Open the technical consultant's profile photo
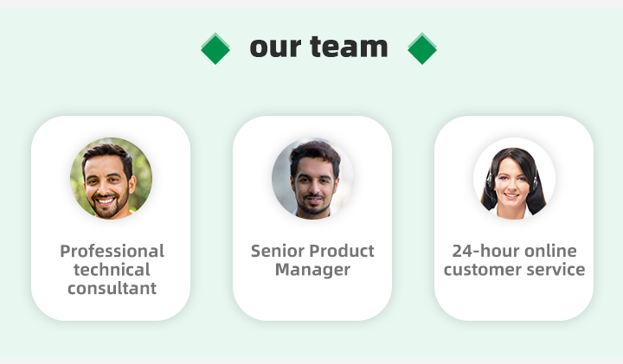This screenshot has height=364, width=623. [x=111, y=178]
